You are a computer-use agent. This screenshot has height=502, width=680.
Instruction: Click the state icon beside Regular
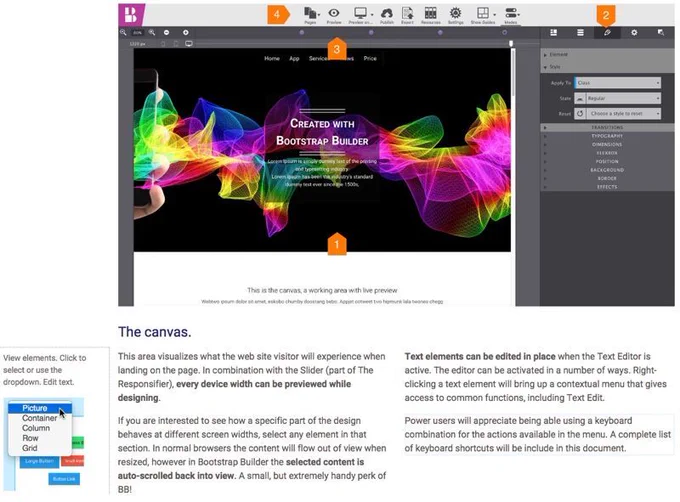click(x=580, y=98)
